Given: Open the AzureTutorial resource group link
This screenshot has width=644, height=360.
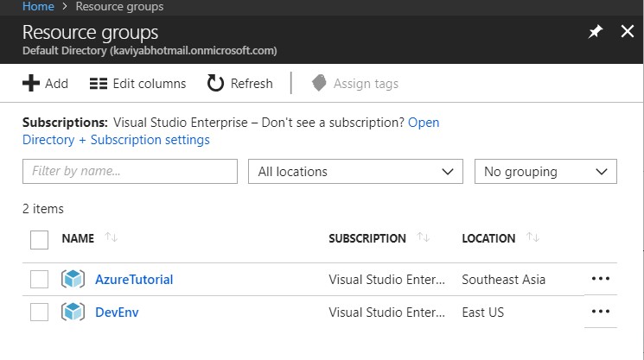Looking at the screenshot, I should 134,280.
